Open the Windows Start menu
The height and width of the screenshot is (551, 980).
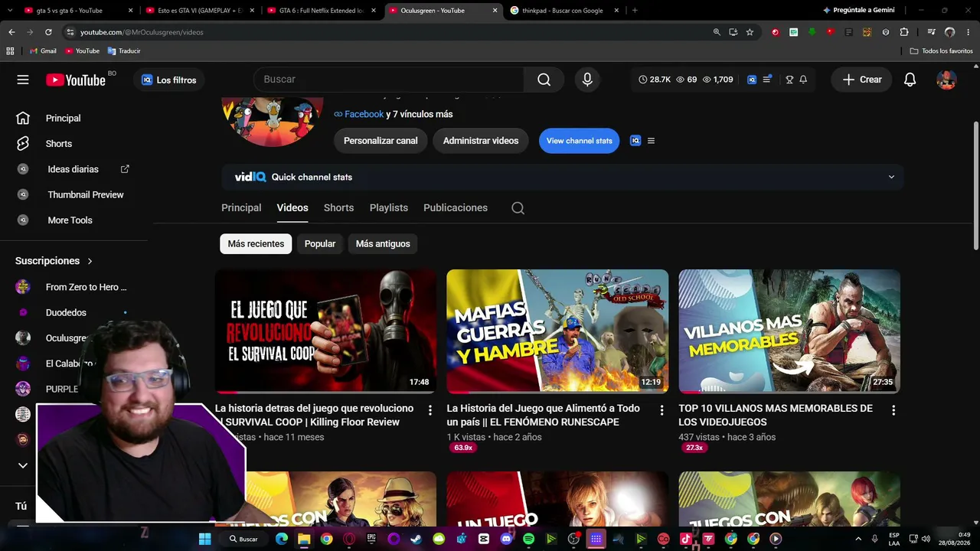[x=204, y=539]
